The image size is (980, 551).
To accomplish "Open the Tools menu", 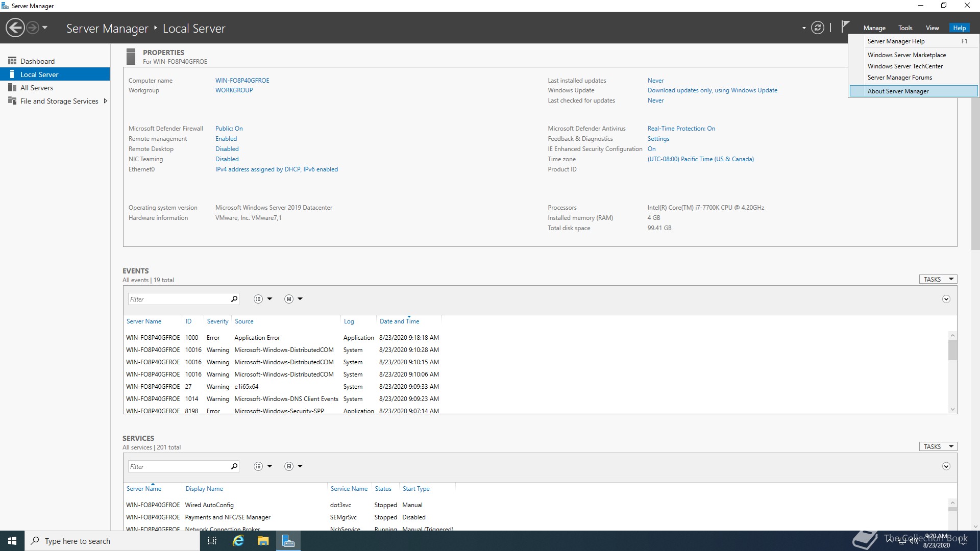I will coord(905,28).
